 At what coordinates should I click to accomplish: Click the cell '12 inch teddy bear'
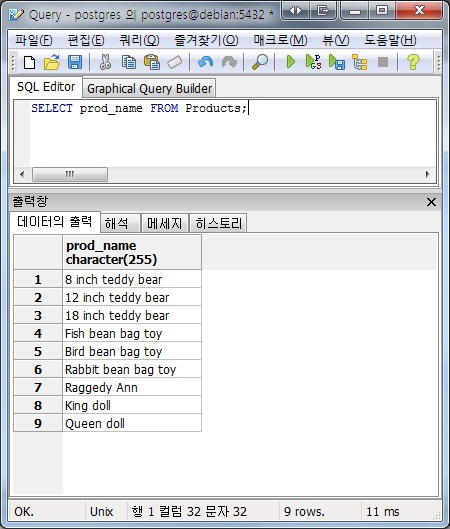[x=132, y=297]
